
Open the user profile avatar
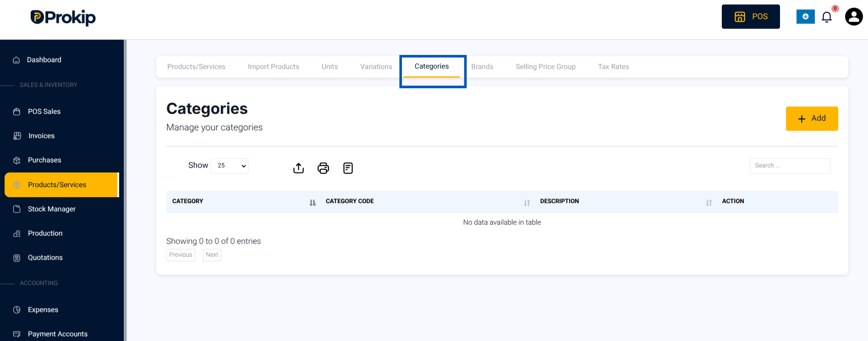tap(854, 16)
